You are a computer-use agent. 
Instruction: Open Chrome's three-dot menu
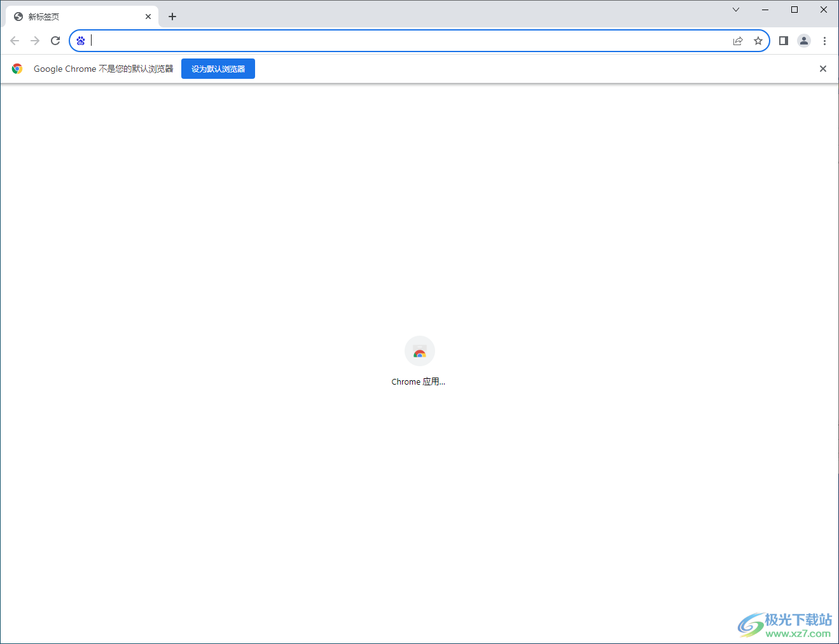point(824,41)
